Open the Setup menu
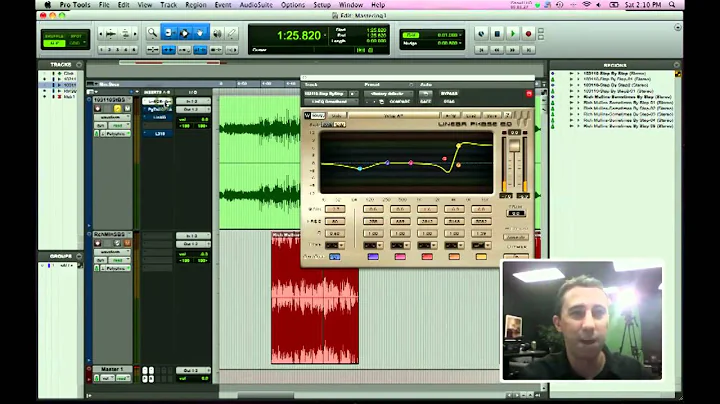Image resolution: width=720 pixels, height=404 pixels. [322, 5]
